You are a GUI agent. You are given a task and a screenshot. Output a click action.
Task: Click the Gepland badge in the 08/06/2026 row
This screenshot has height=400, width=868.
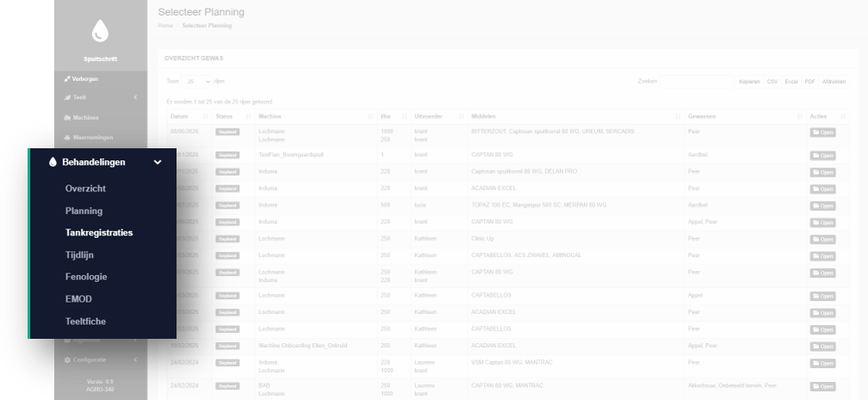(227, 133)
